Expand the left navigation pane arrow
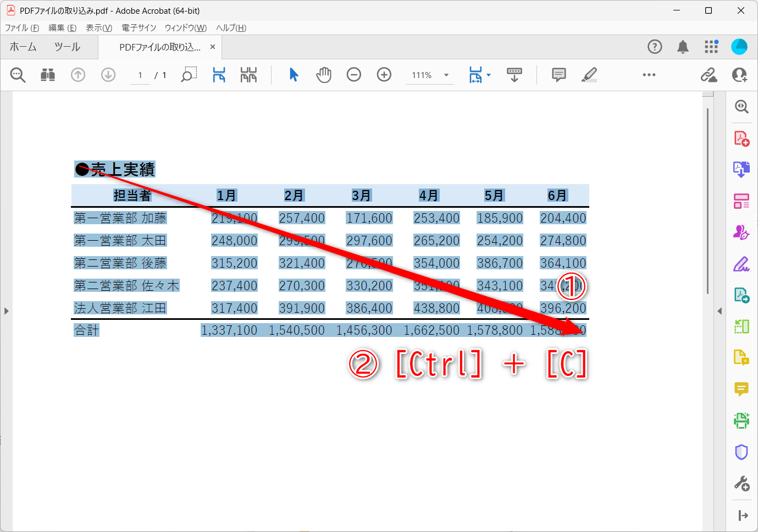Viewport: 758px width, 532px height. pos(6,311)
